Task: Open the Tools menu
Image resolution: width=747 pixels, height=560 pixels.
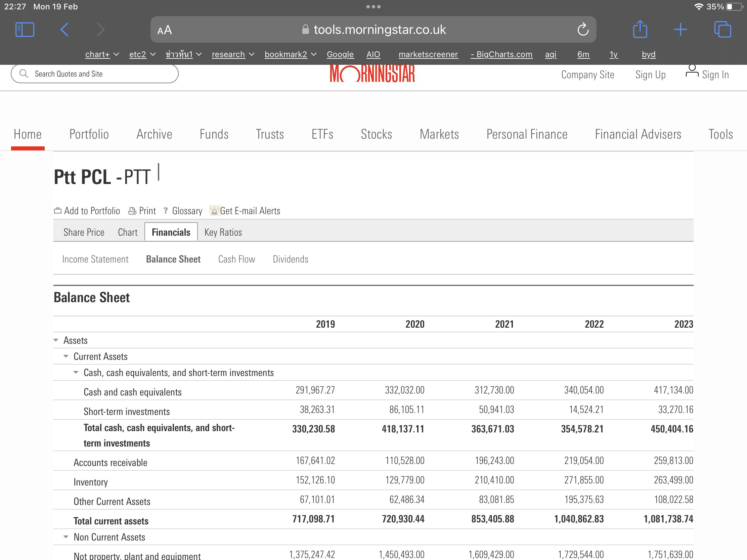Action: (721, 134)
